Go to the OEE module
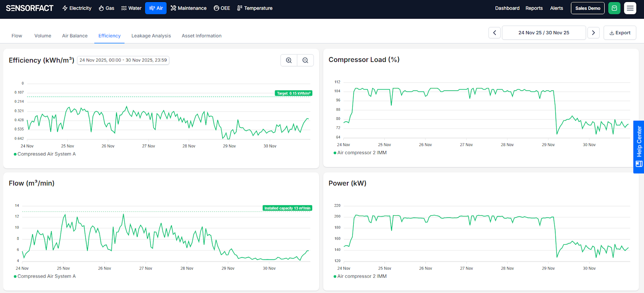This screenshot has height=293, width=644. (x=222, y=8)
